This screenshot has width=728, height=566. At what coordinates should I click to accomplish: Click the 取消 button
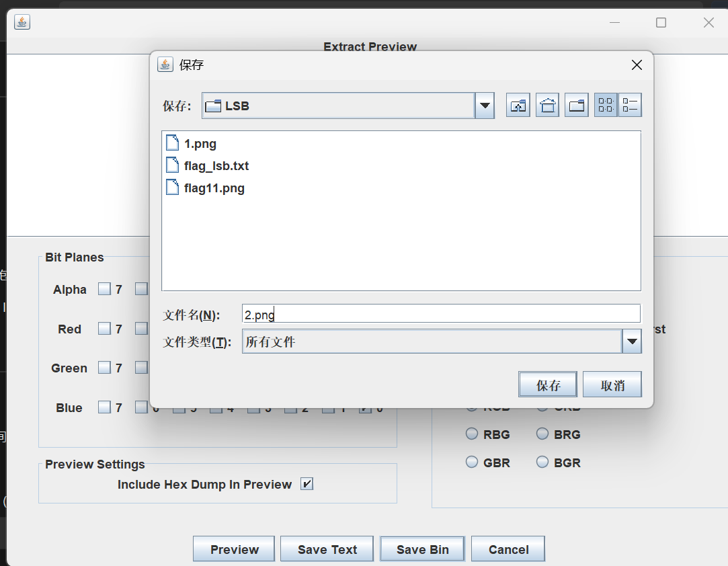[x=612, y=385]
